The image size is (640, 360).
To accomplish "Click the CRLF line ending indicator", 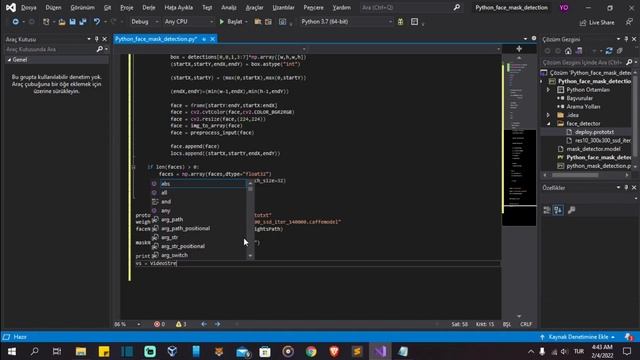I will click(x=526, y=324).
